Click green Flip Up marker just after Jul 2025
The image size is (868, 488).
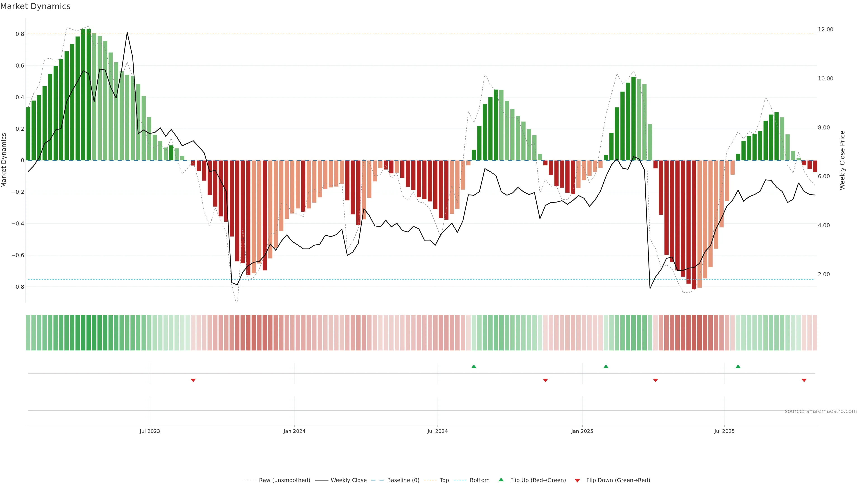738,366
